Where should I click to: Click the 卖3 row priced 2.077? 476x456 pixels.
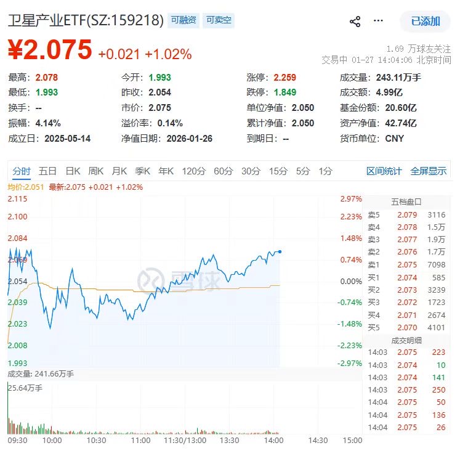pyautogui.click(x=406, y=240)
